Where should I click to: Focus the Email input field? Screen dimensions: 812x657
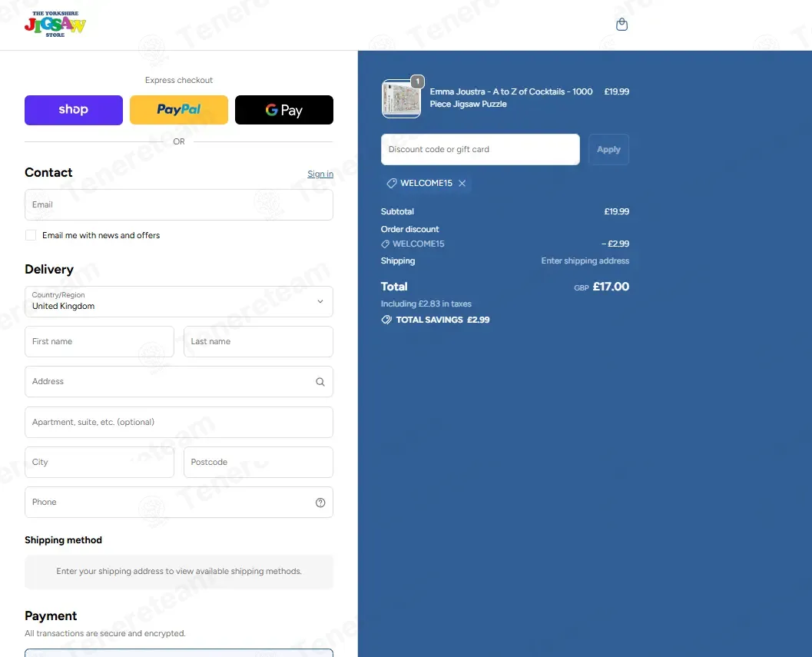(179, 204)
